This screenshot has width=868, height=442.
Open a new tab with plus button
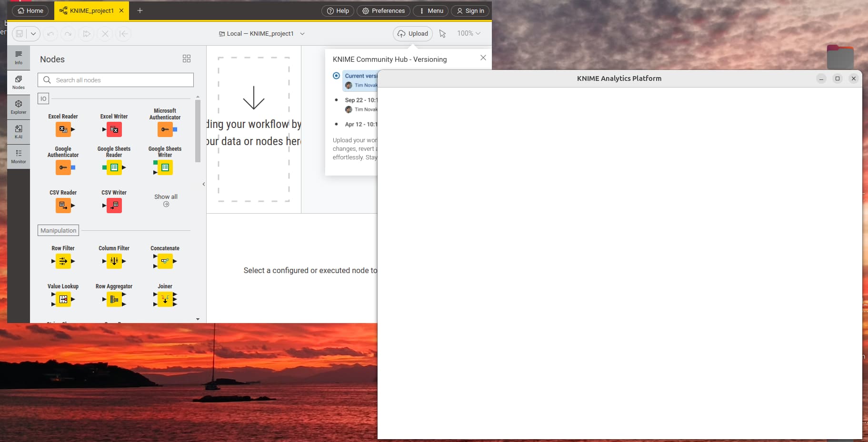[x=140, y=10]
